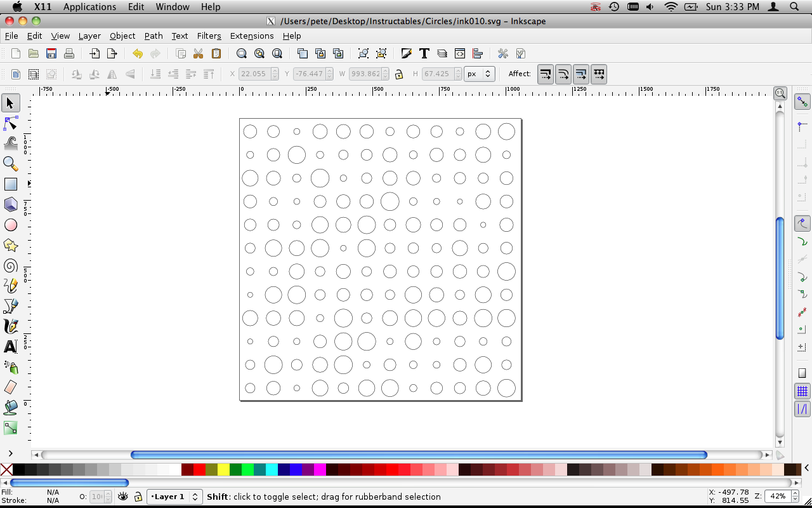The height and width of the screenshot is (508, 812).
Task: Pick the cyan palette swatch
Action: [272, 470]
